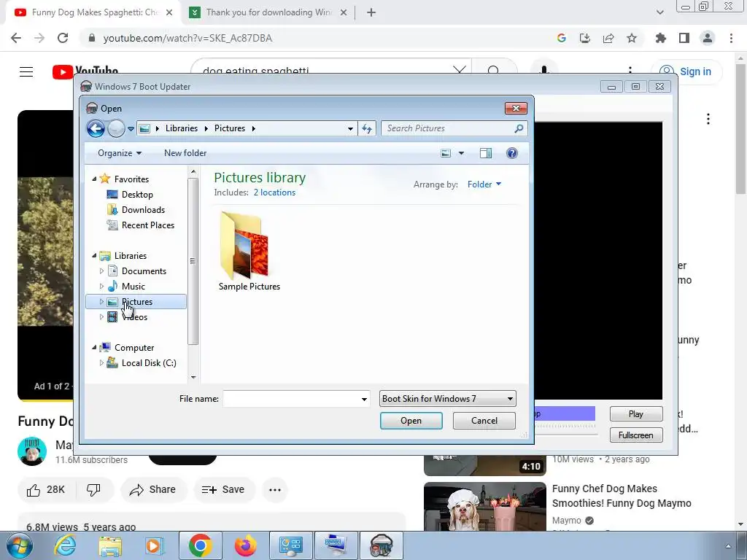Image resolution: width=747 pixels, height=560 pixels.
Task: Select Local Disk (C:) in tree
Action: pyautogui.click(x=149, y=363)
